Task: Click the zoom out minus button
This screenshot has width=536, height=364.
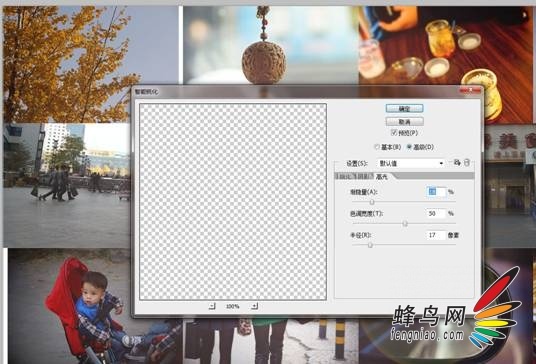Action: [212, 306]
